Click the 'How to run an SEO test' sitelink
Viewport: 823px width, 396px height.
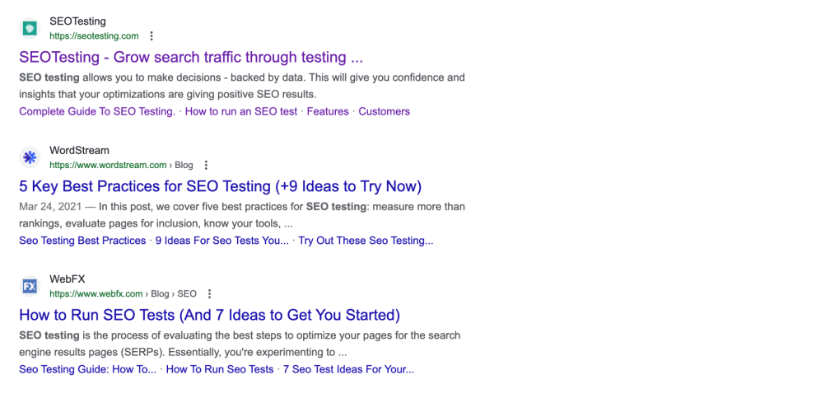click(241, 111)
